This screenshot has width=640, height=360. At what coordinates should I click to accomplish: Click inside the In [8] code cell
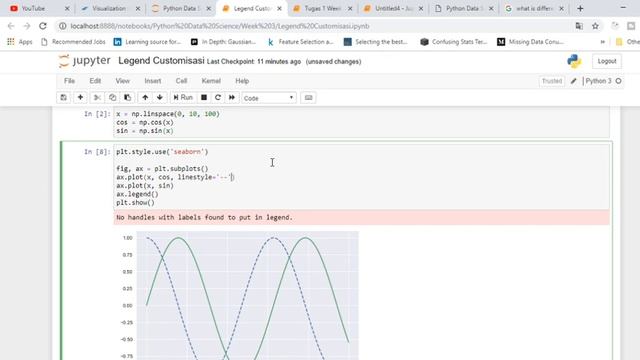[x=362, y=177]
